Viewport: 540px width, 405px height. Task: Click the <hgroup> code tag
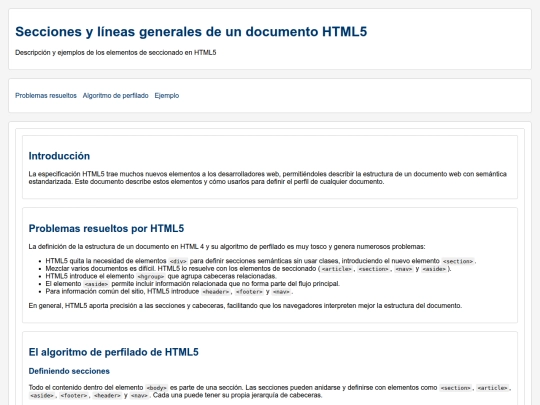coord(150,277)
